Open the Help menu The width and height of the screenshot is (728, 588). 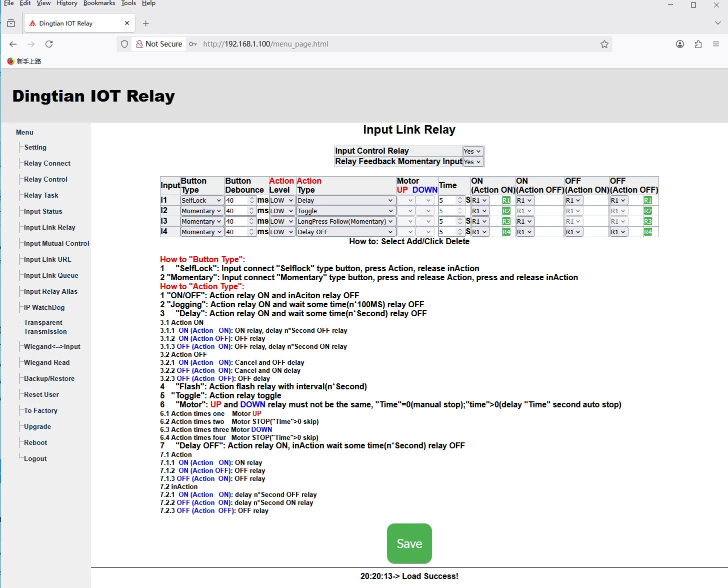[148, 3]
